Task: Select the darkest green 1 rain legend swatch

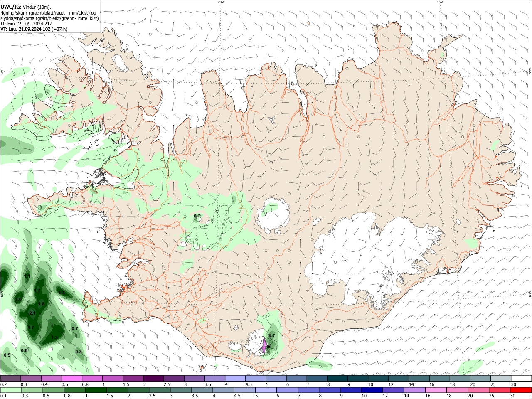Action: tap(96, 390)
